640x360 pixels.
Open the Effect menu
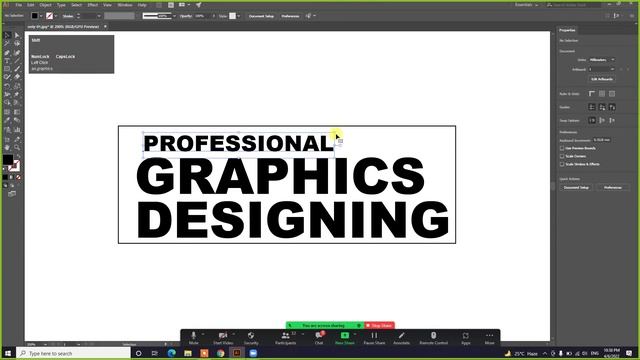93,5
